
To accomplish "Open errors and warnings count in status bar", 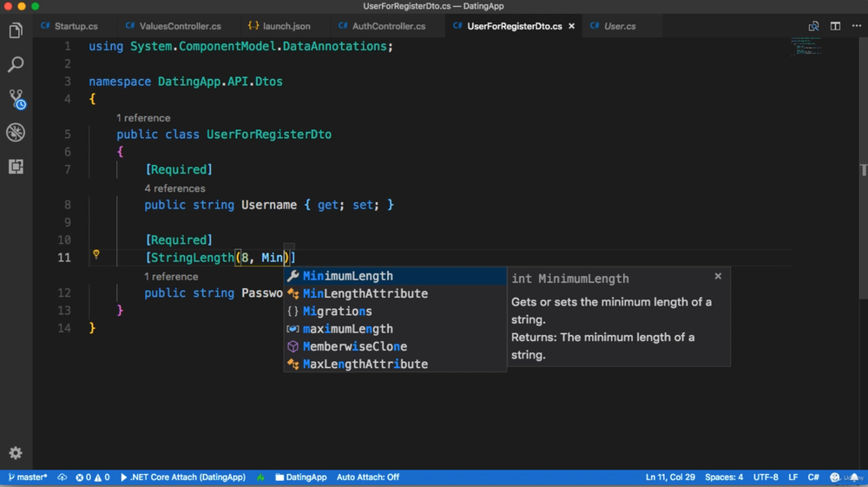I will click(93, 477).
